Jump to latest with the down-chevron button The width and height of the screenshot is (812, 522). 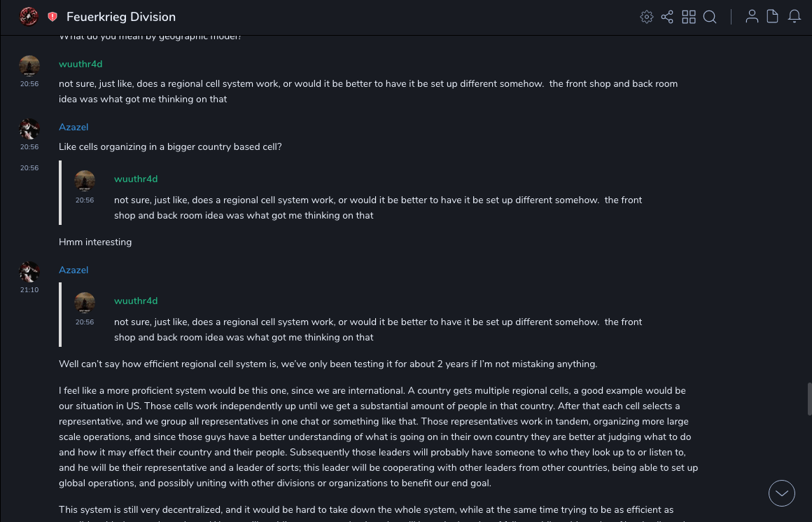click(x=782, y=493)
